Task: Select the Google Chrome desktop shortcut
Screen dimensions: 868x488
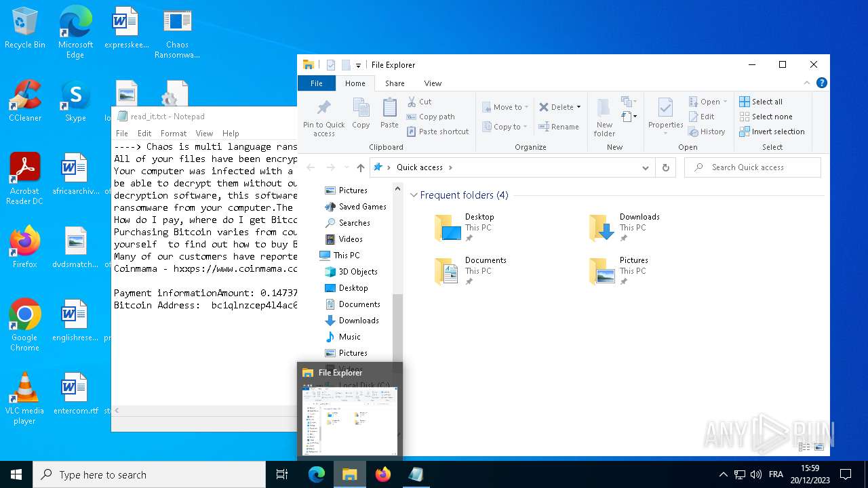Action: (25, 325)
